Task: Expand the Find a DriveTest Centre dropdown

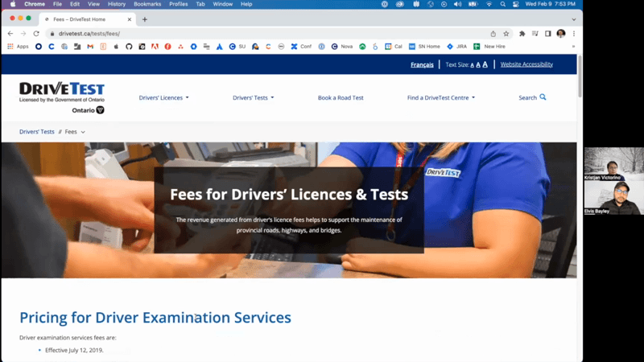Action: click(x=441, y=97)
